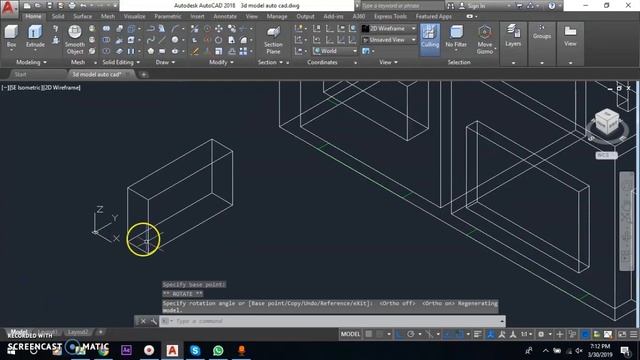Click the command line customize wrench icon
Viewport: 640px width, 360px height.
point(154,321)
